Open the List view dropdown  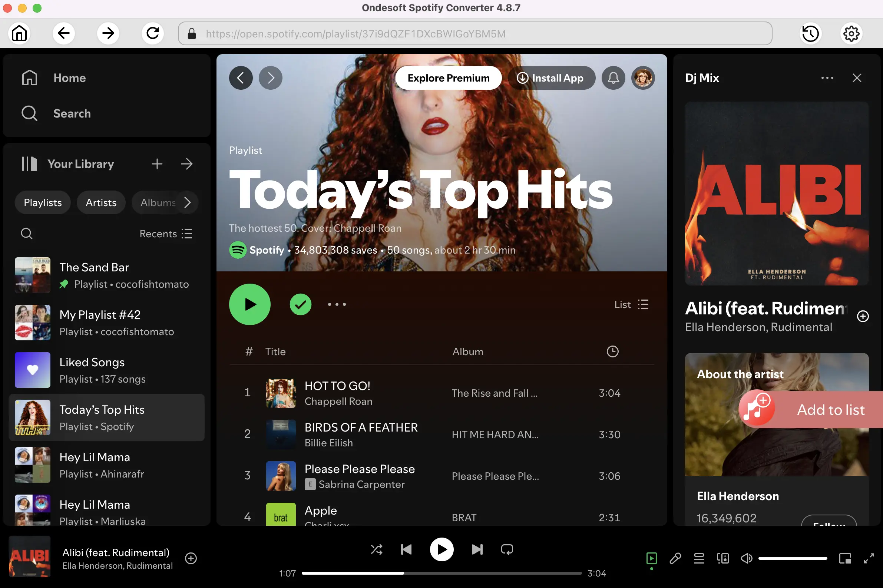(x=631, y=304)
